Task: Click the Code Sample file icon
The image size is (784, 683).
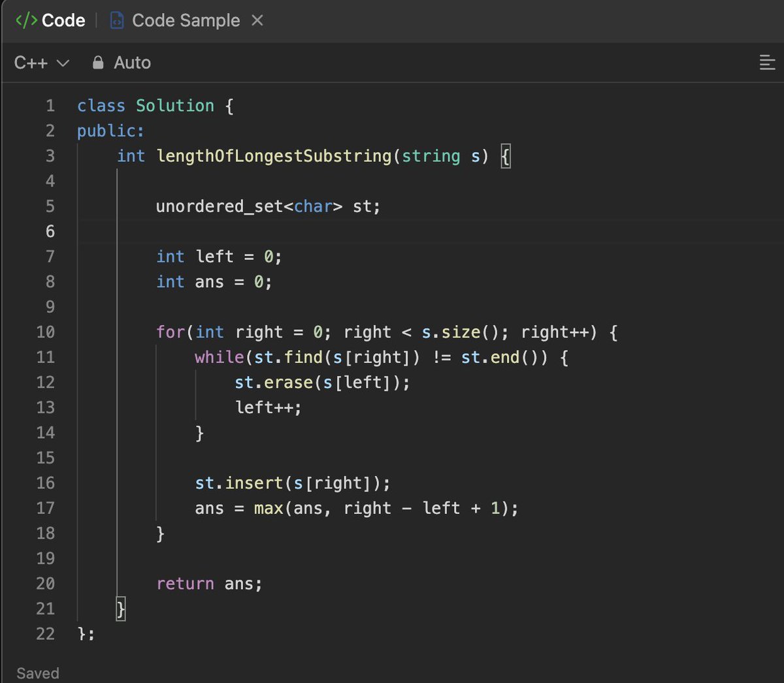Action: pyautogui.click(x=117, y=21)
